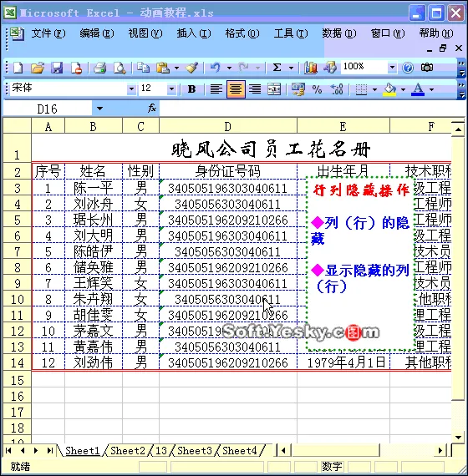Open the zoom percentage dropdown at 100%

point(392,67)
